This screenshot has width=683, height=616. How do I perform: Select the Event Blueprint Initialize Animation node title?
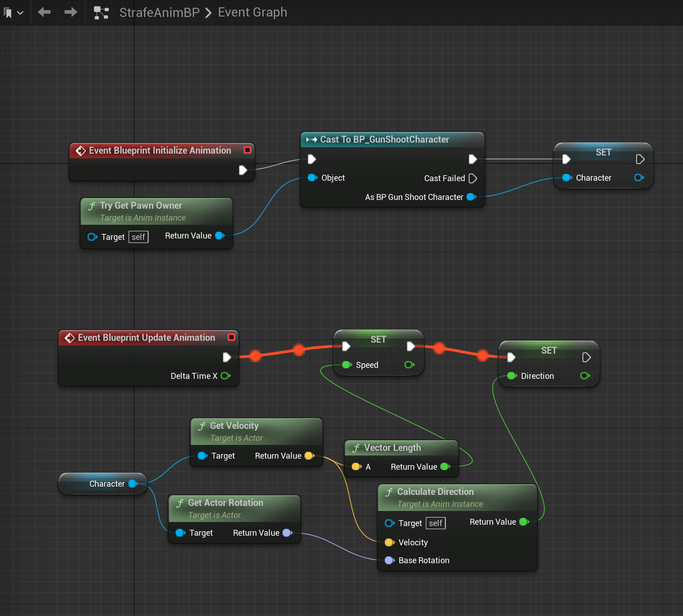click(x=160, y=150)
